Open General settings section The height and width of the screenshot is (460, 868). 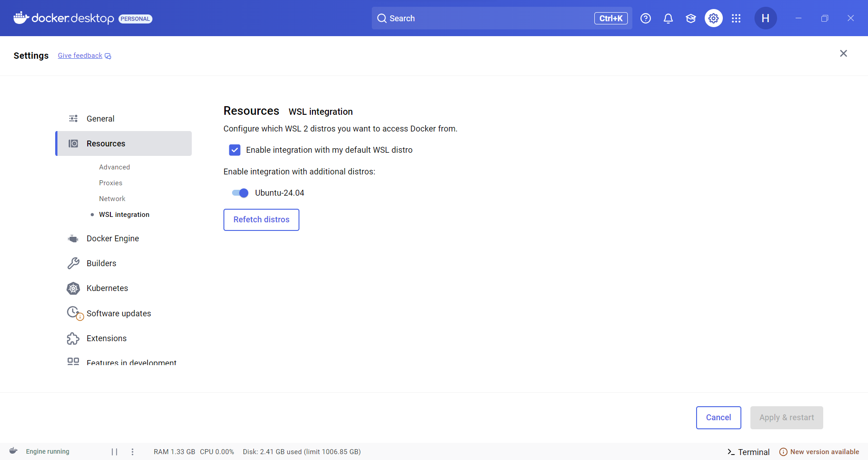click(x=123, y=118)
